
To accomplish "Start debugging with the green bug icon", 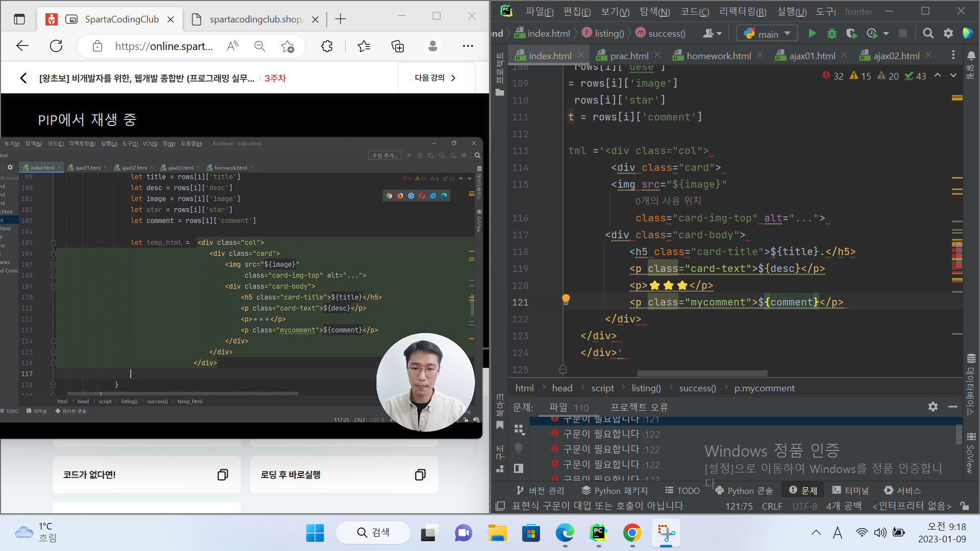I will (832, 34).
